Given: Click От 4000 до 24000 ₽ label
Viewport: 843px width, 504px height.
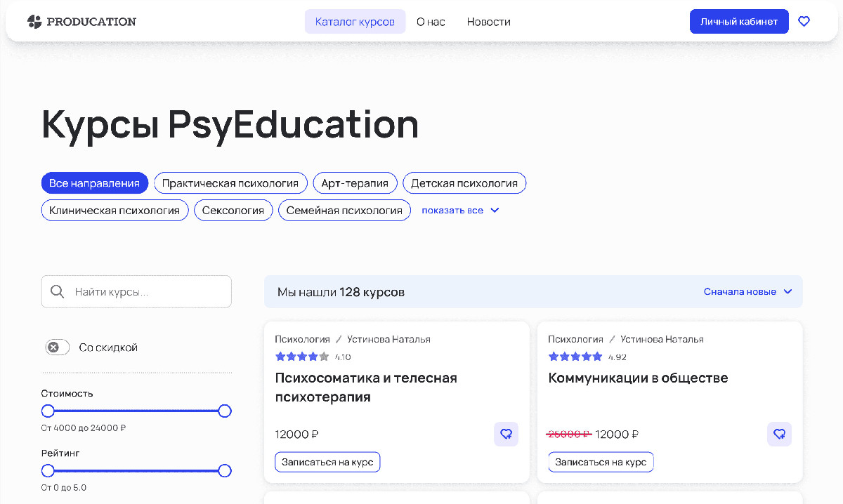Looking at the screenshot, I should (84, 427).
